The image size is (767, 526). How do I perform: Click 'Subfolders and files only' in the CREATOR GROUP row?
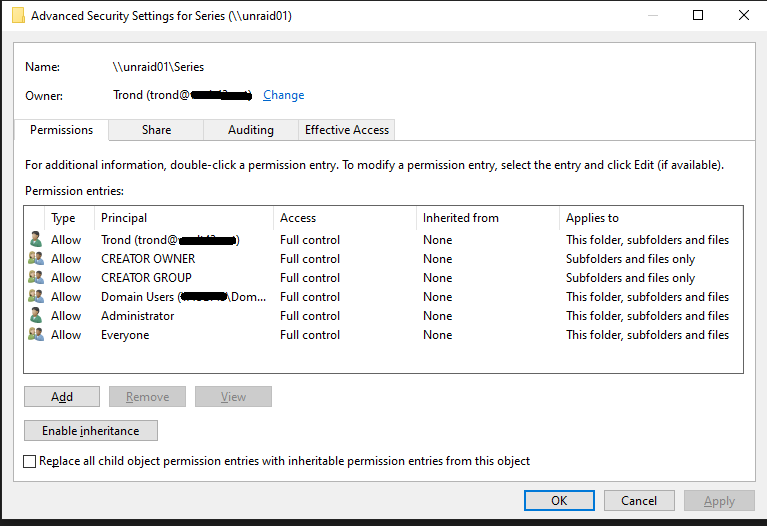coord(630,278)
